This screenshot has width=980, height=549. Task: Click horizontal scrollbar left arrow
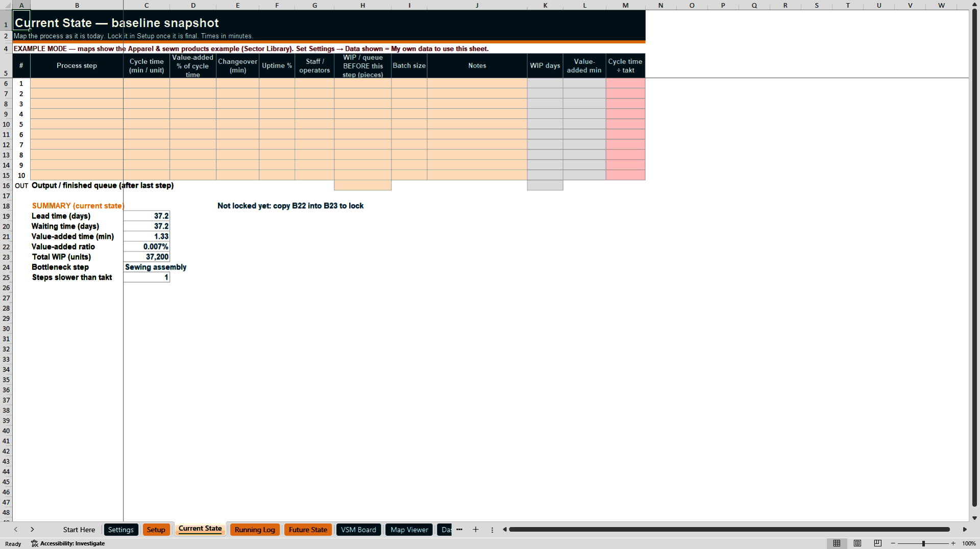click(505, 530)
